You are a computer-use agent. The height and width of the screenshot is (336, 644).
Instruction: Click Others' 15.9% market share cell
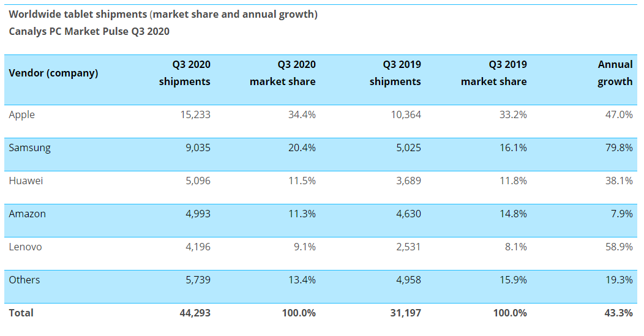tap(513, 280)
